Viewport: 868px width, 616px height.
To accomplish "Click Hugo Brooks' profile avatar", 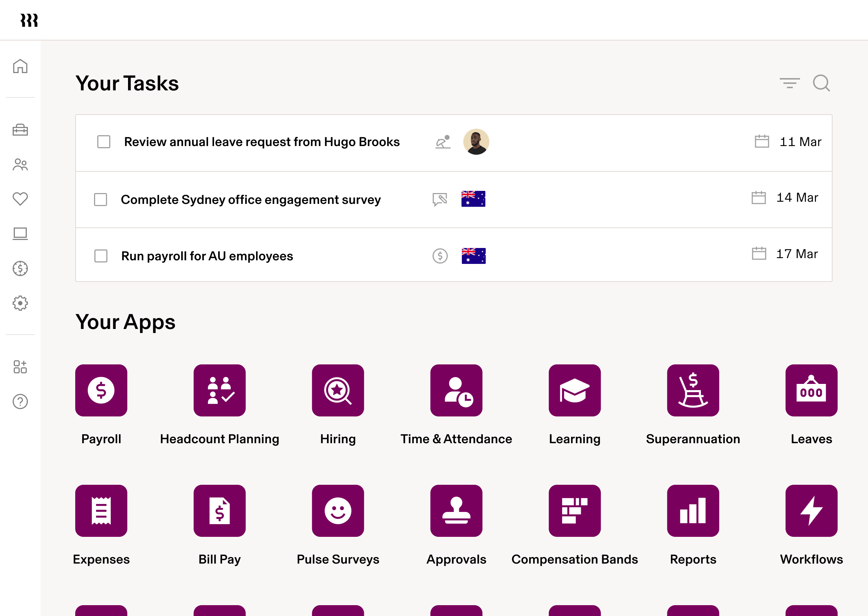I will pyautogui.click(x=476, y=141).
